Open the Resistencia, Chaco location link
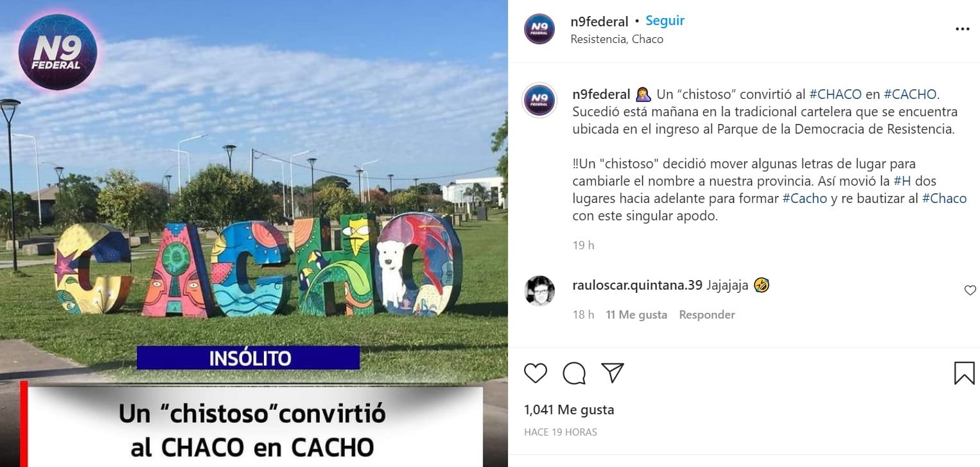 click(617, 39)
